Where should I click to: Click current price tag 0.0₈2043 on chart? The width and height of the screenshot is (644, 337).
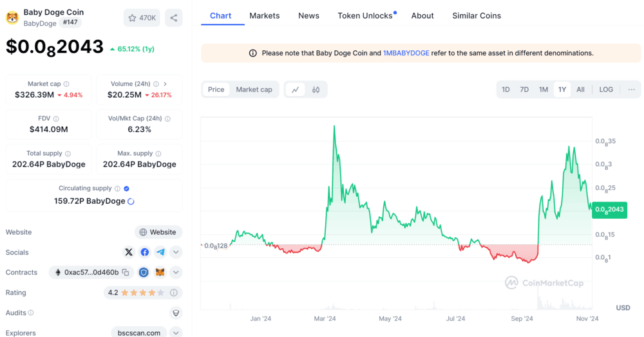click(609, 210)
